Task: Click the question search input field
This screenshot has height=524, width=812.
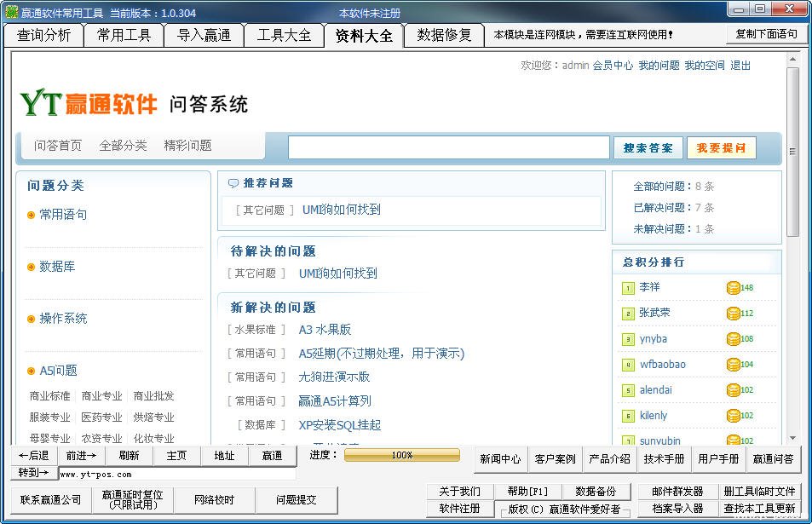Action: click(x=448, y=148)
